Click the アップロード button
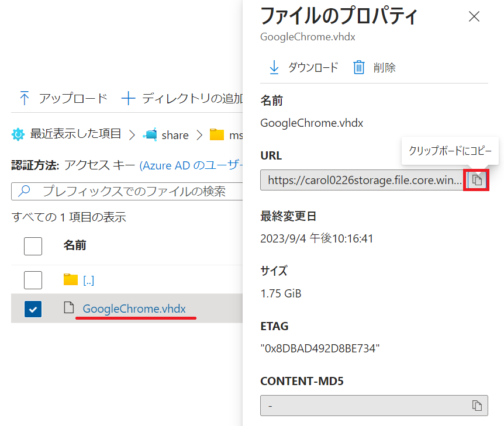Viewport: 504px width, 426px height. pyautogui.click(x=63, y=98)
